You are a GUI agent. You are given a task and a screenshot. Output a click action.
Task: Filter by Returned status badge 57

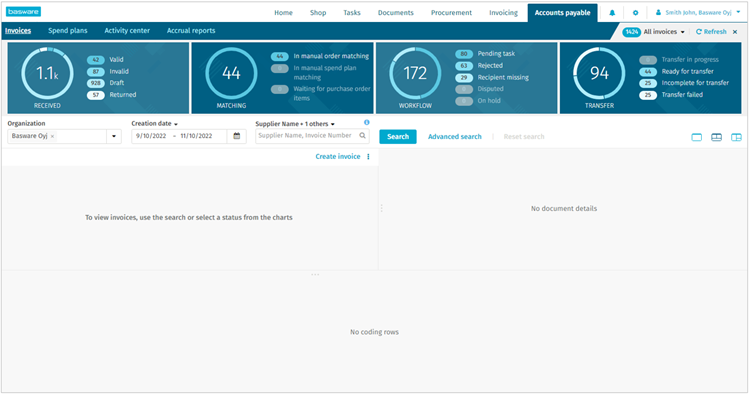point(96,95)
